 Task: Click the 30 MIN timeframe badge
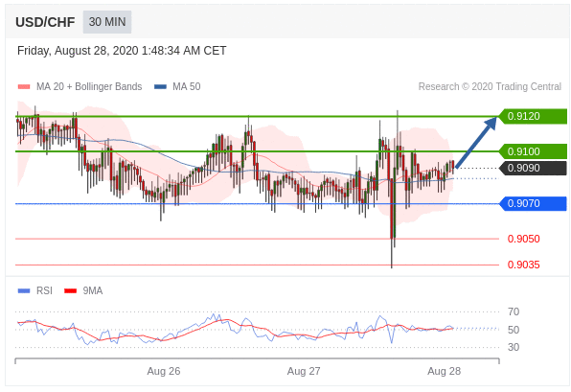click(x=107, y=22)
